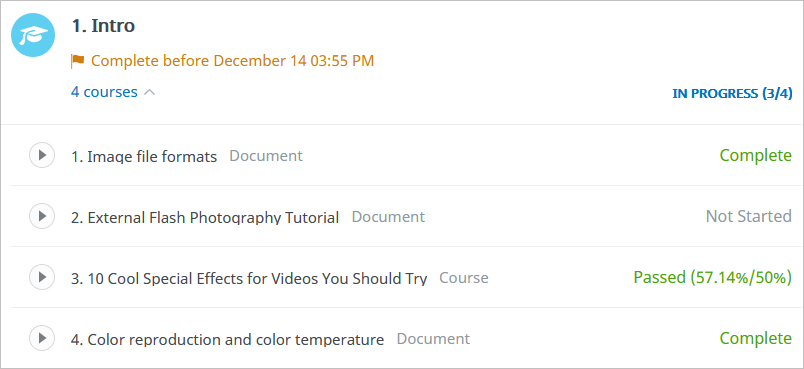Open External Flash Photography Tutorial title

(x=205, y=217)
